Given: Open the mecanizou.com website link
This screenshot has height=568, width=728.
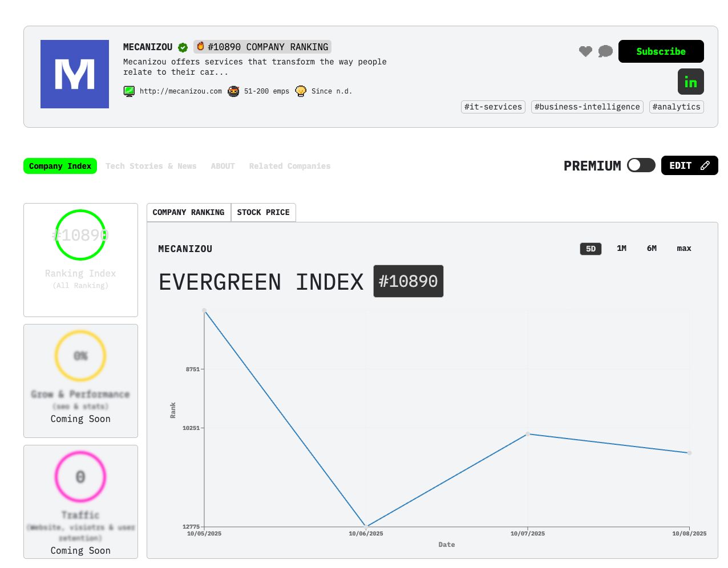Looking at the screenshot, I should (180, 91).
